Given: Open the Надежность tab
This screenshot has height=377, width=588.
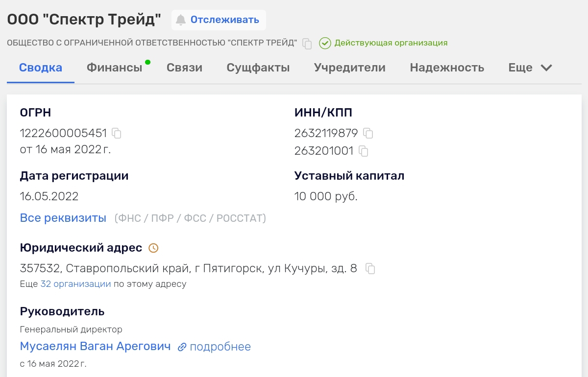Looking at the screenshot, I should 447,68.
